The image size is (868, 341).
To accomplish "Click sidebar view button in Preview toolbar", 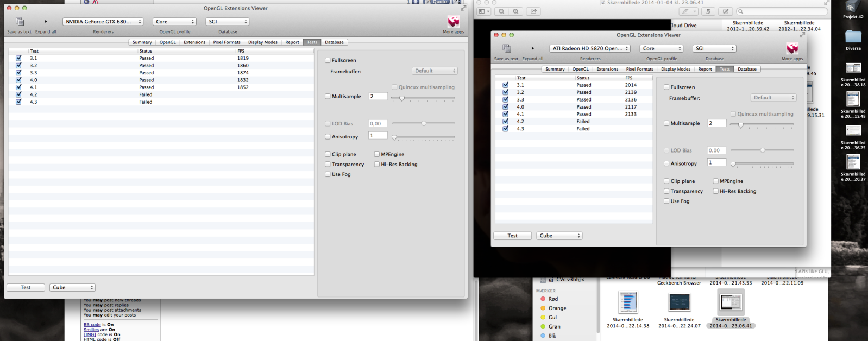I will [483, 11].
